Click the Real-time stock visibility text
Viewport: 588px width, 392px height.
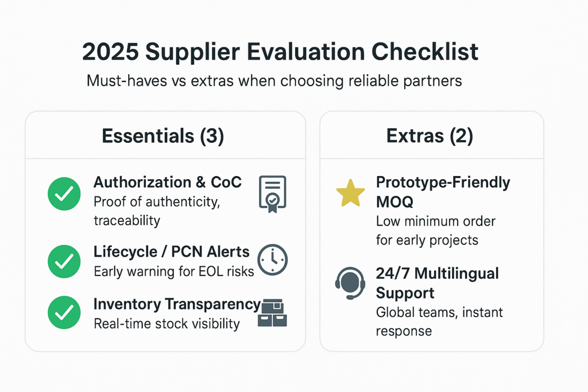point(167,324)
